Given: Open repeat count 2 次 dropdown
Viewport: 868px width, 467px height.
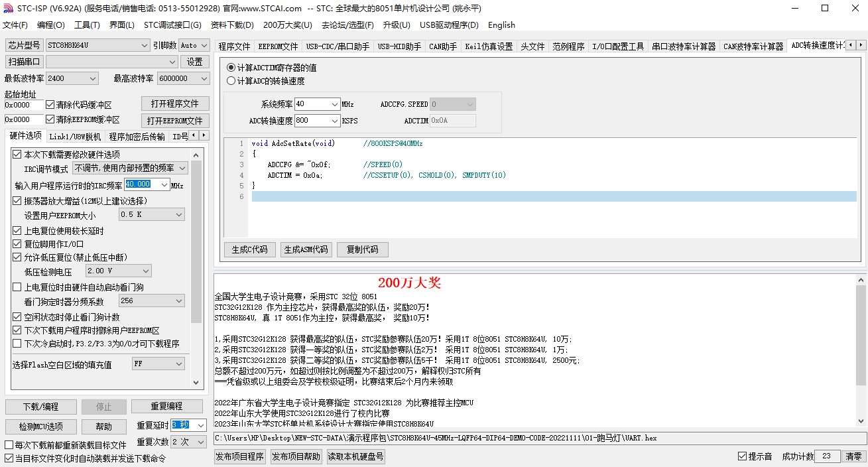Looking at the screenshot, I should 188,442.
